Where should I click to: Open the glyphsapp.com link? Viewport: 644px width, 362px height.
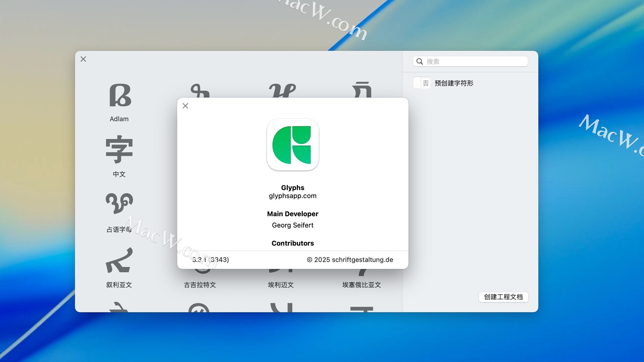tap(293, 196)
